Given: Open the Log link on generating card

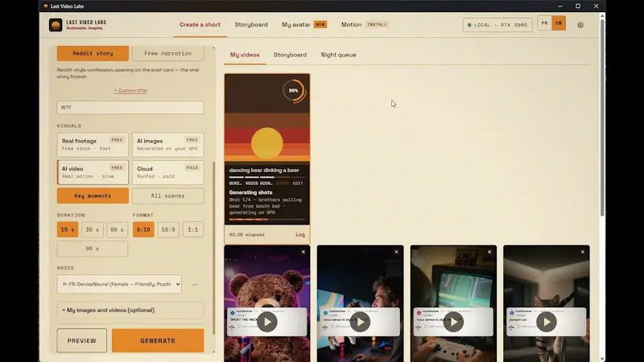Looking at the screenshot, I should pos(300,235).
